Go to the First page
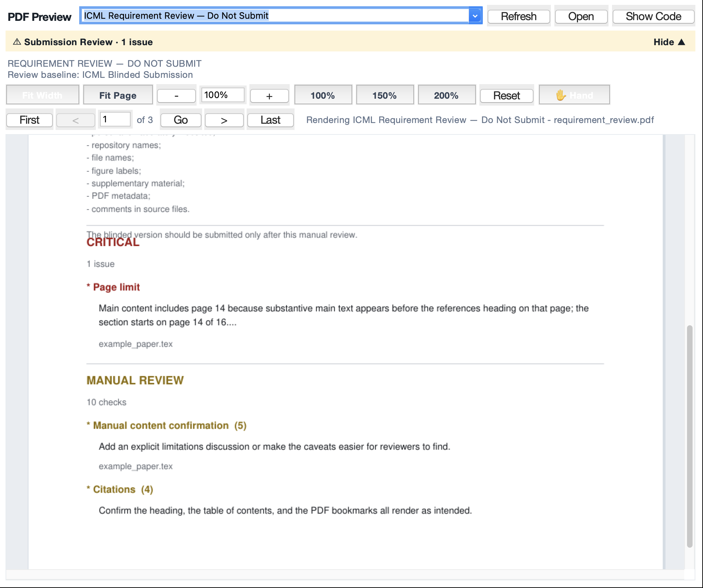The height and width of the screenshot is (588, 703). click(x=30, y=120)
